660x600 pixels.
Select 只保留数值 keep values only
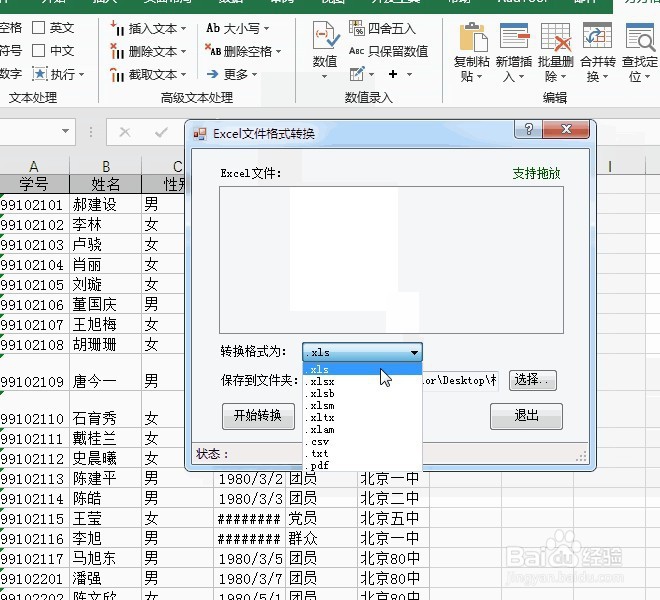[388, 51]
